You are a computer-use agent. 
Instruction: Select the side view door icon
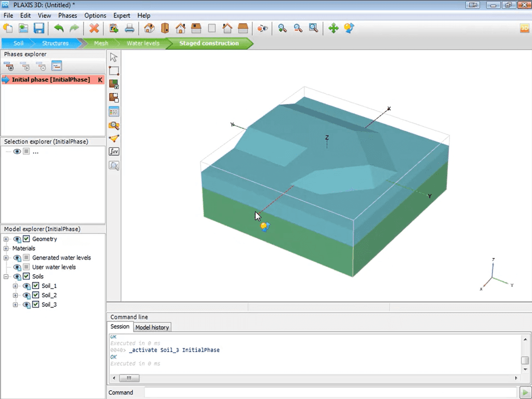tap(165, 28)
